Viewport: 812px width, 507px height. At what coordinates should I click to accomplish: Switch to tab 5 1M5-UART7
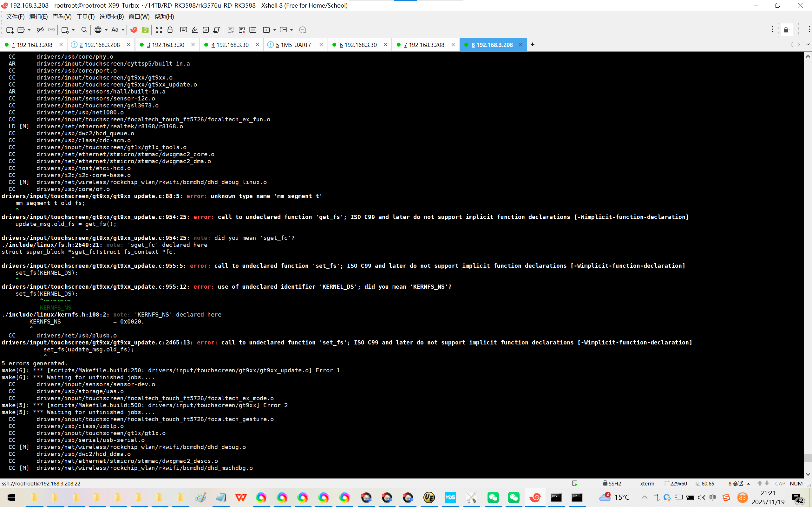[x=293, y=45]
